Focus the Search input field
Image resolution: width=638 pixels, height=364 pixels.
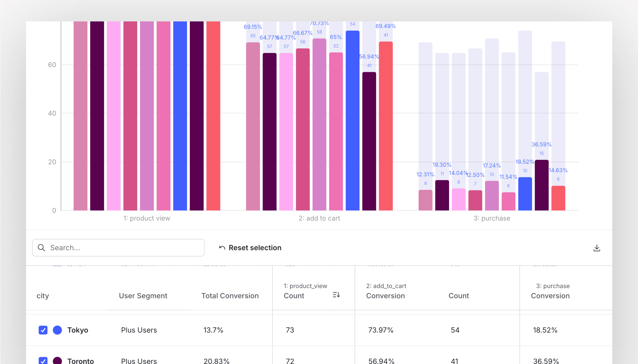[x=125, y=248]
